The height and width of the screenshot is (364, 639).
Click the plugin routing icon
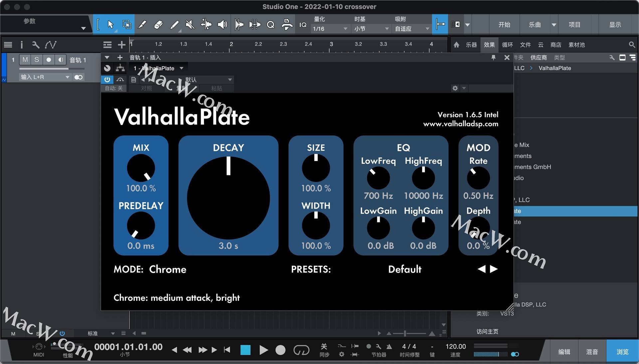pos(120,68)
